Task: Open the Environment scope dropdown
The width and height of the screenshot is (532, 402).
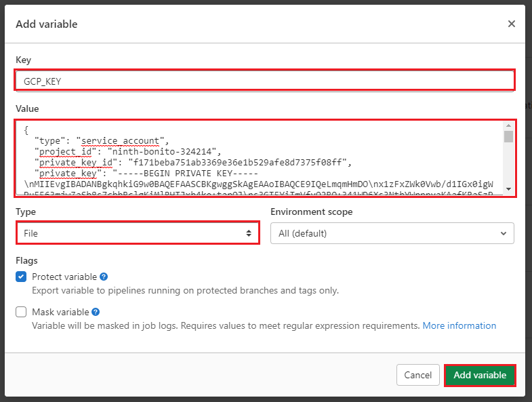Action: [392, 233]
